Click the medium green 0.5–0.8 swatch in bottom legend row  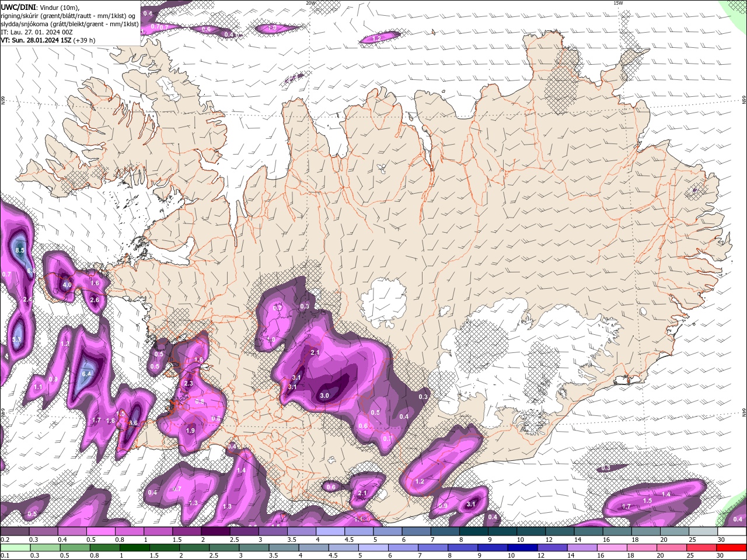tap(75, 548)
